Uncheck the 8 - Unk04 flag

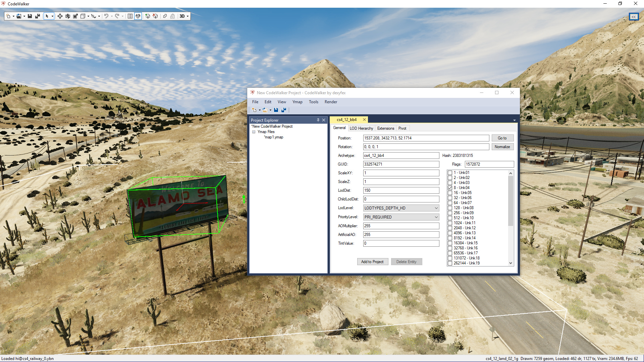coord(450,188)
